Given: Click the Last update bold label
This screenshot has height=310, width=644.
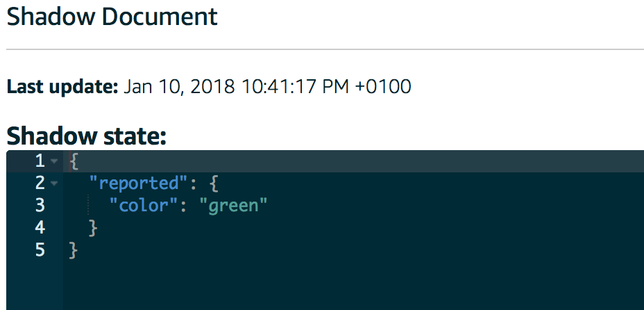Looking at the screenshot, I should point(62,87).
